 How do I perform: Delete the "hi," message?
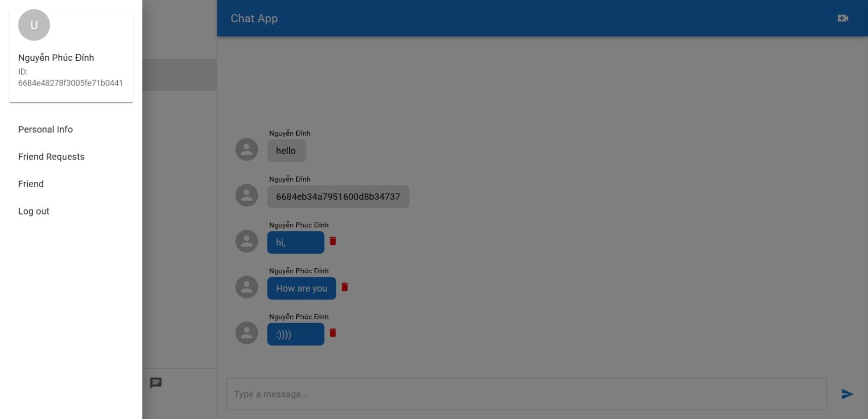pyautogui.click(x=333, y=241)
